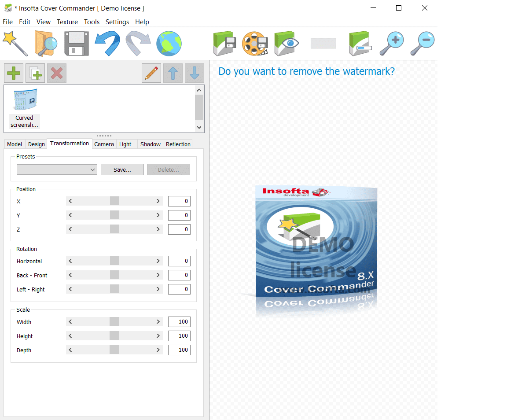
Task: Zoom in with the plus magnifier
Action: point(392,43)
